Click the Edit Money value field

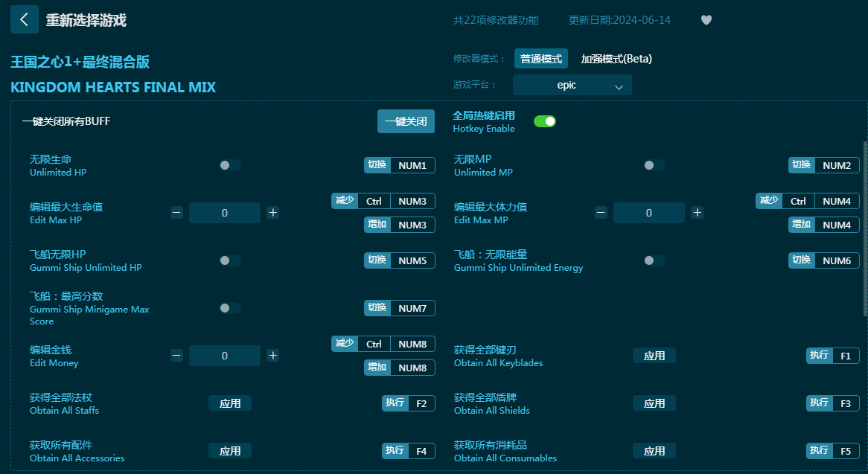click(225, 356)
